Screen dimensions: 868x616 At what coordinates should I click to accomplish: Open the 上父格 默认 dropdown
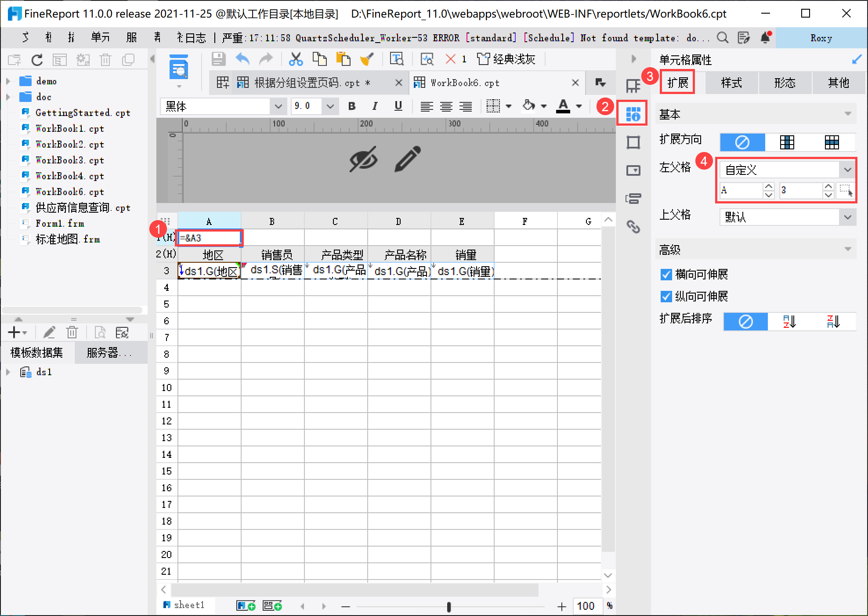tap(847, 217)
